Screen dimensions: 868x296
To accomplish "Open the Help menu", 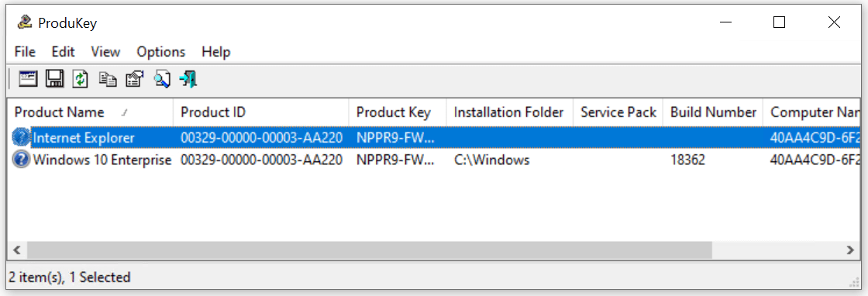I will pyautogui.click(x=216, y=52).
